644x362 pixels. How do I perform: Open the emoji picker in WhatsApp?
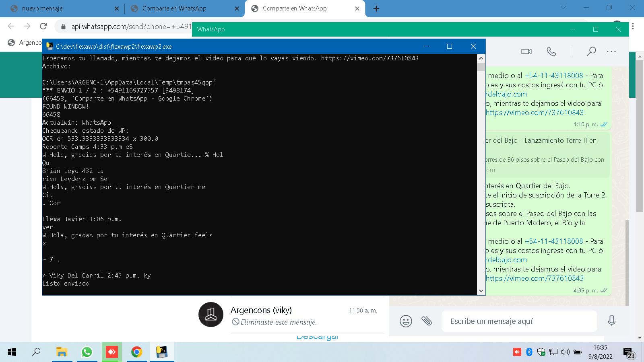(406, 321)
